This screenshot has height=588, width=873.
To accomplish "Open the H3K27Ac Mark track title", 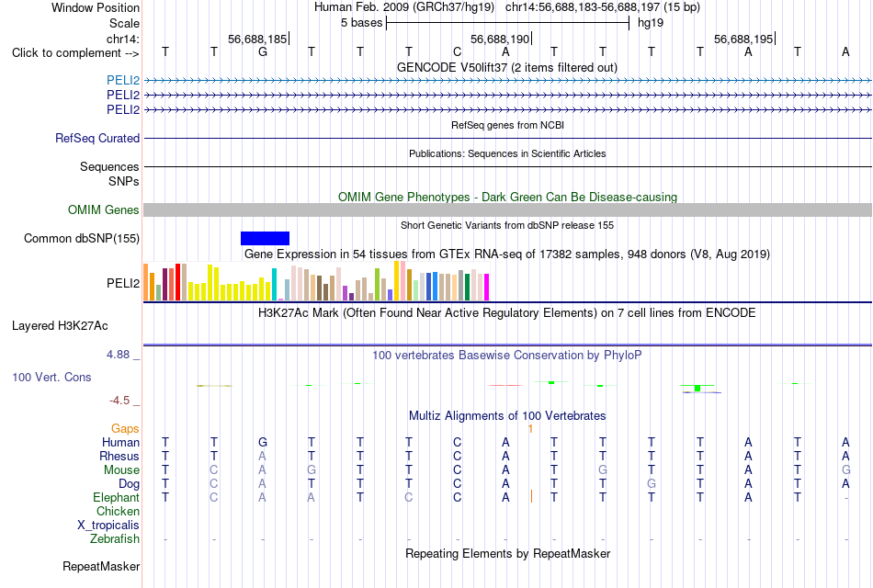I will (x=507, y=313).
